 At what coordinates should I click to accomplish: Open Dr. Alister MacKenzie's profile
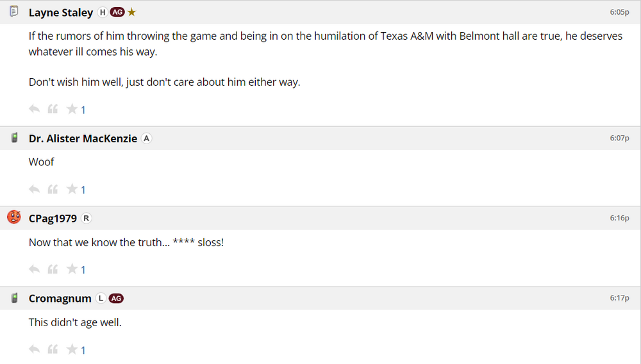click(x=83, y=138)
